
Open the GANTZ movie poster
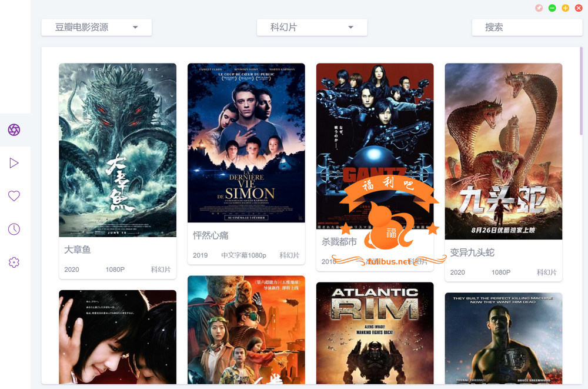[375, 146]
